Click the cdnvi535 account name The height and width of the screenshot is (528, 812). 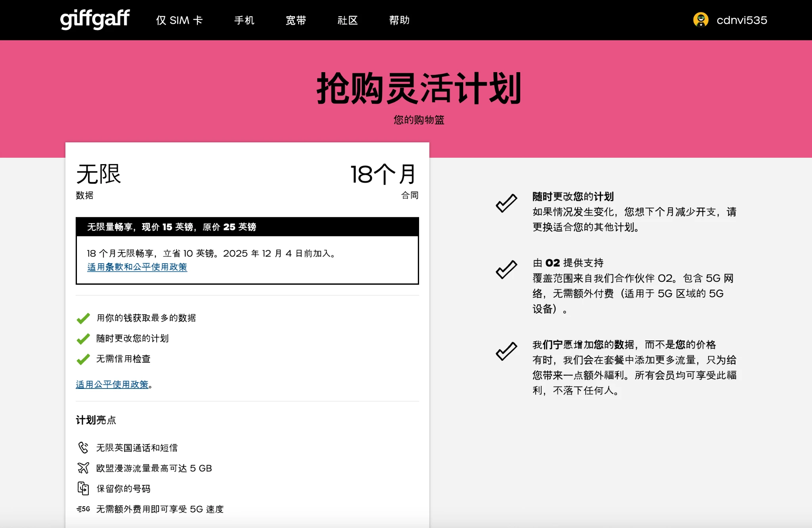(741, 20)
